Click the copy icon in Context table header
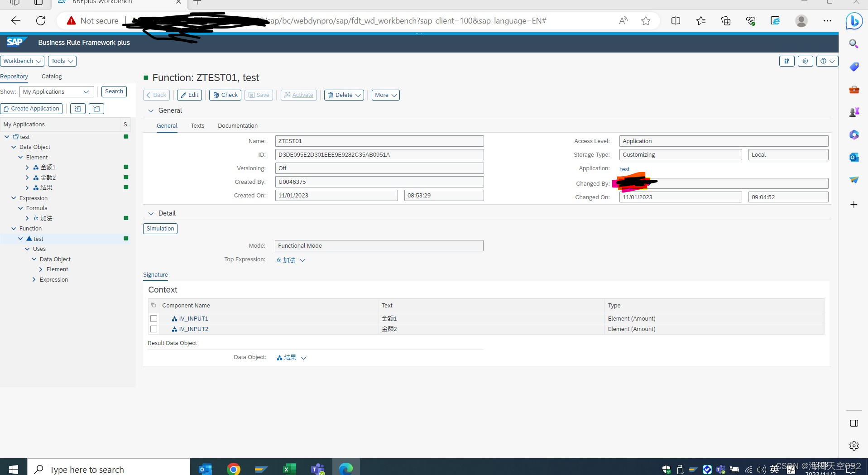This screenshot has height=475, width=868. (x=153, y=305)
